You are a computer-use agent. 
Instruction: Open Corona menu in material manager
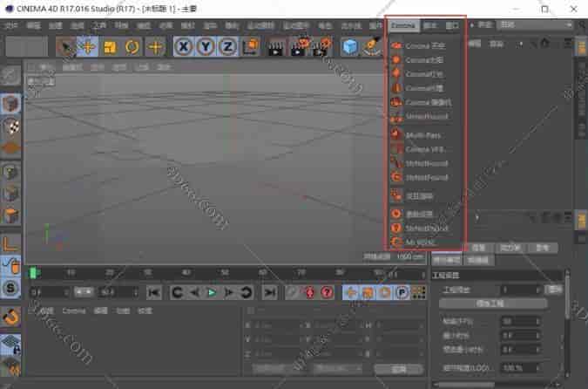(74, 310)
